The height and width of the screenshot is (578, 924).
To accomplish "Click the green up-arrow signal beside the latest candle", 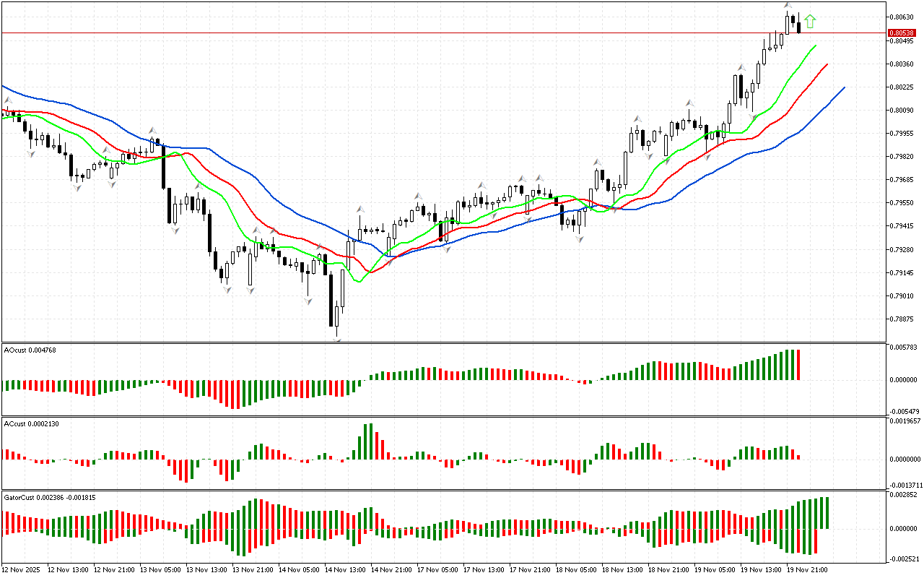I will (x=810, y=22).
